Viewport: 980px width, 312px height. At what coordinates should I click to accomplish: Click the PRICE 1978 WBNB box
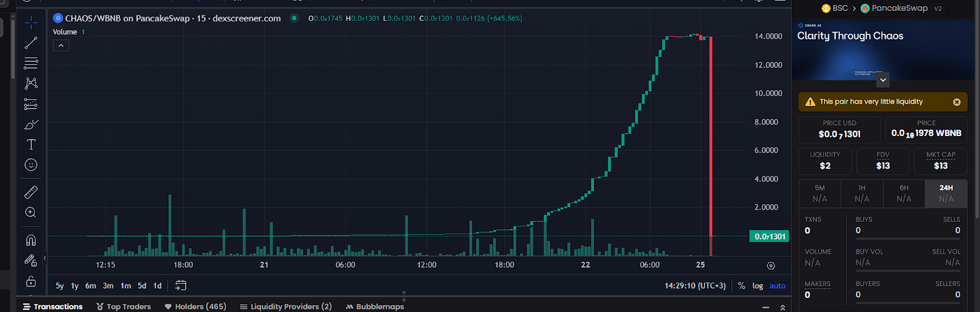(x=926, y=129)
